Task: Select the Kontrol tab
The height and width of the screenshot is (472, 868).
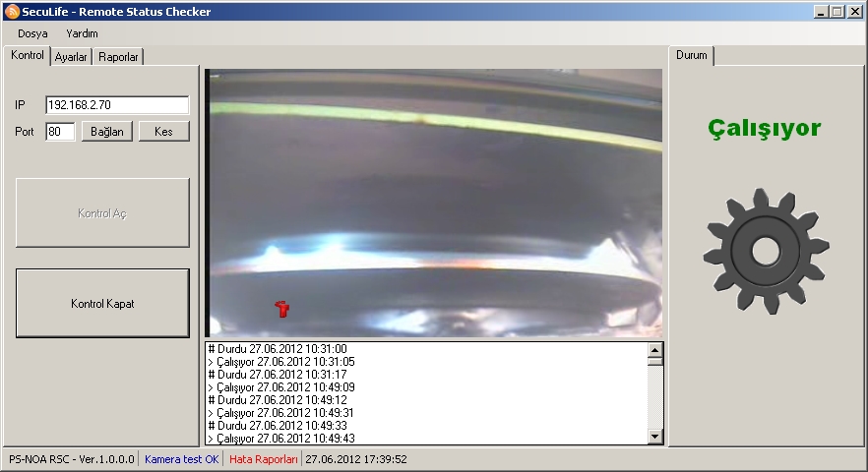Action: coord(28,55)
